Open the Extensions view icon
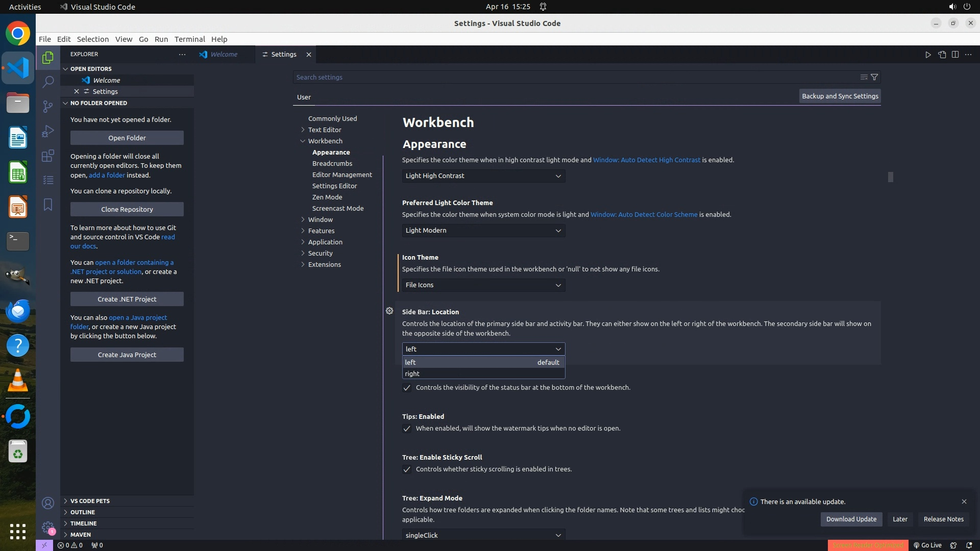 tap(48, 156)
